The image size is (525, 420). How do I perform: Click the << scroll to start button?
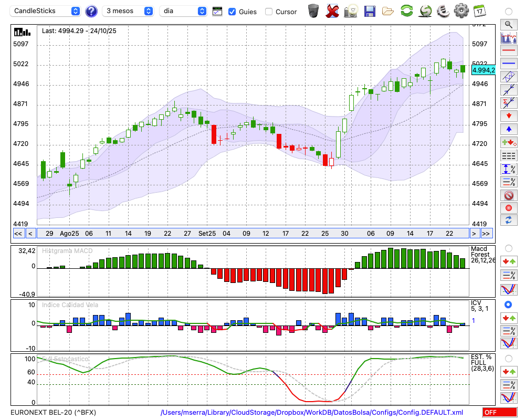pos(18,234)
